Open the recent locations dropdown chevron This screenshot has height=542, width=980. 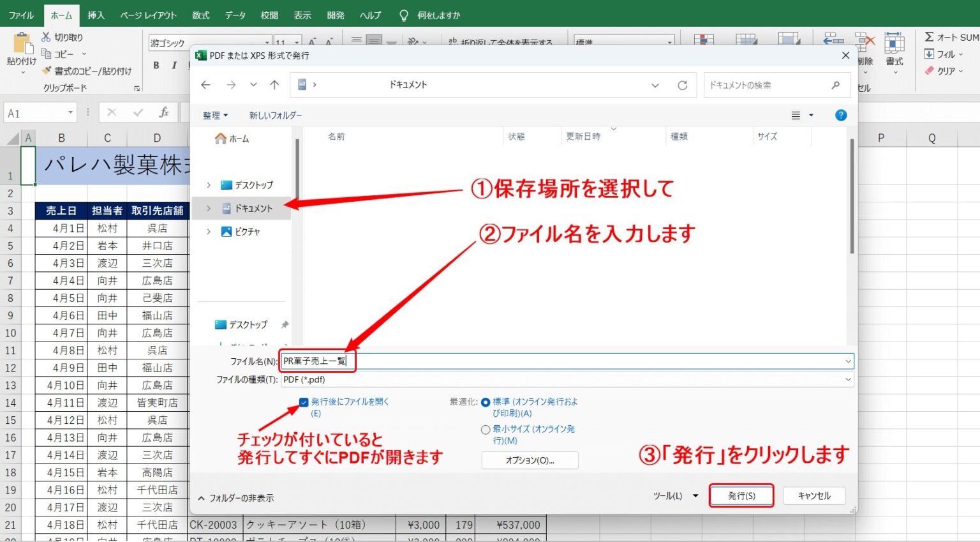click(x=253, y=85)
